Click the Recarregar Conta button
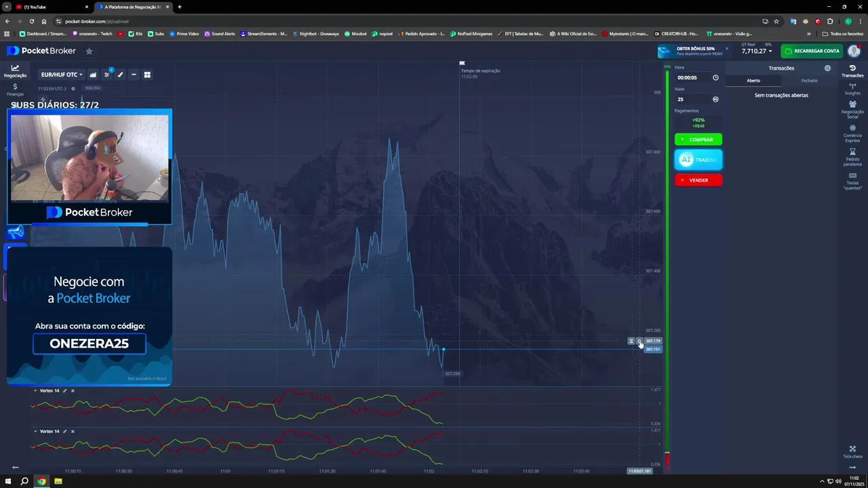This screenshot has width=868, height=488. click(x=811, y=51)
